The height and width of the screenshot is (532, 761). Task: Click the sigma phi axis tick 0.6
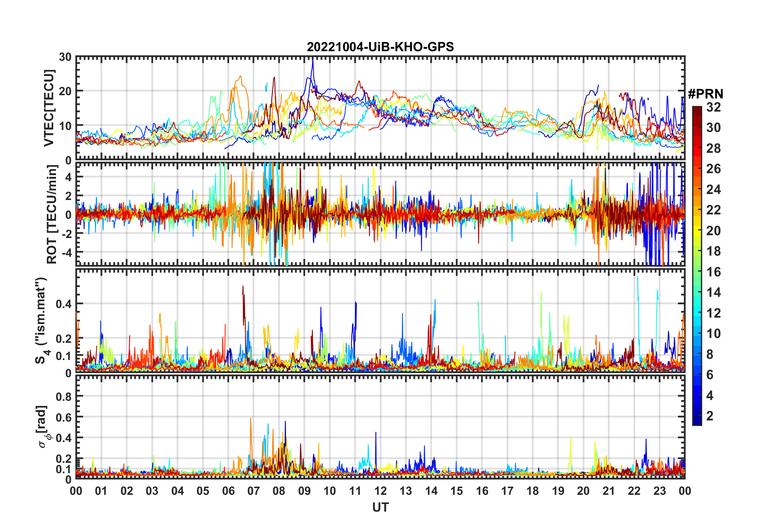64,417
